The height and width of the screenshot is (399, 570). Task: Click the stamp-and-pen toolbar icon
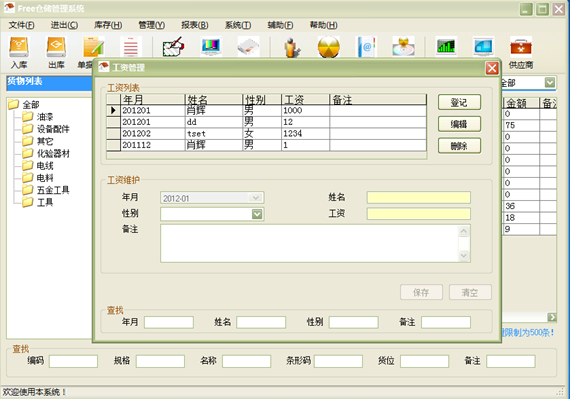click(173, 47)
